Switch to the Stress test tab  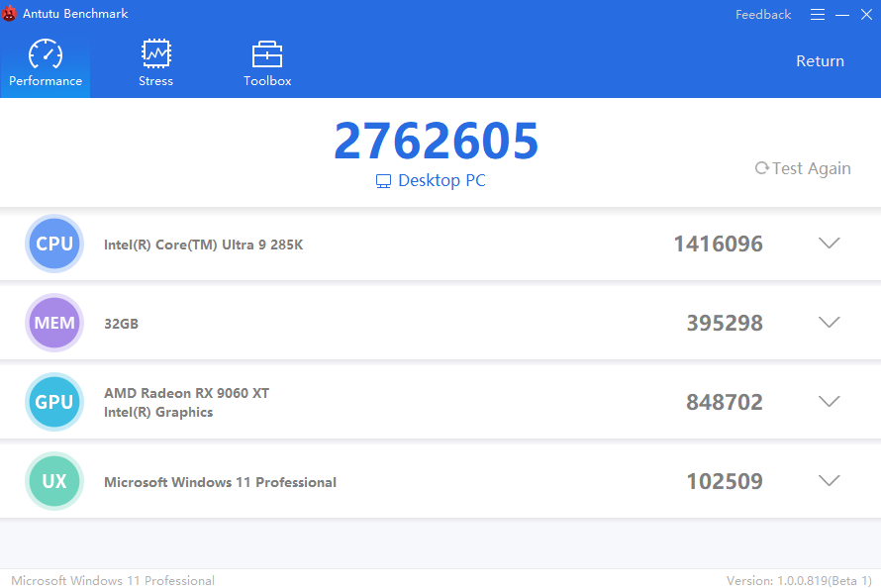pos(155,63)
